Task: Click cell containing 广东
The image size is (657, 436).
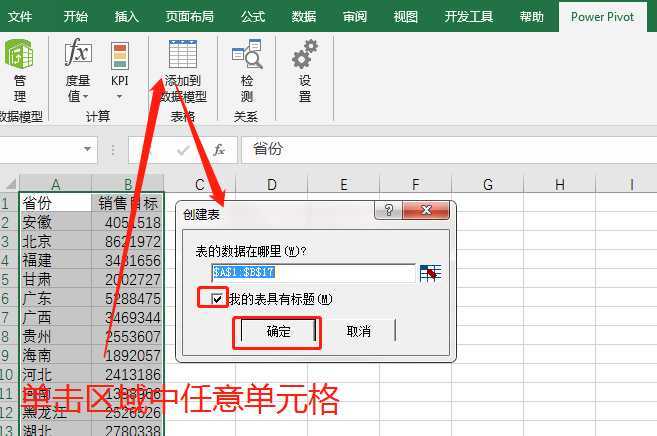Action: point(55,298)
